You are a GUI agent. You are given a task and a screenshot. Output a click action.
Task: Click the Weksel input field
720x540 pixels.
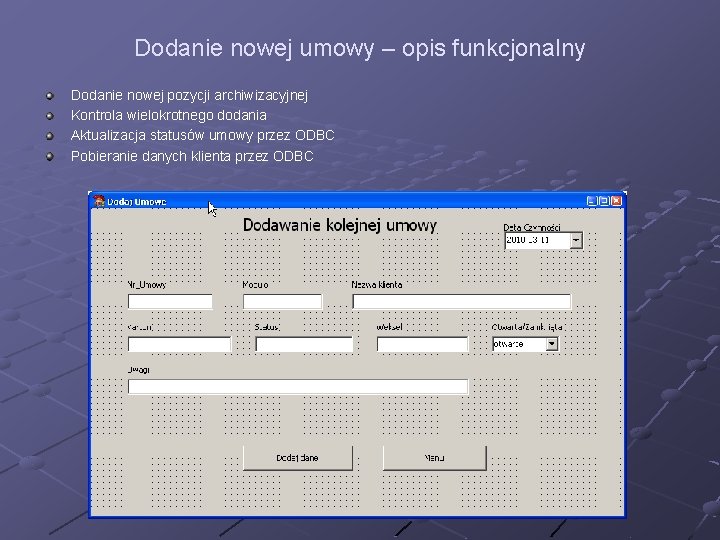point(422,344)
